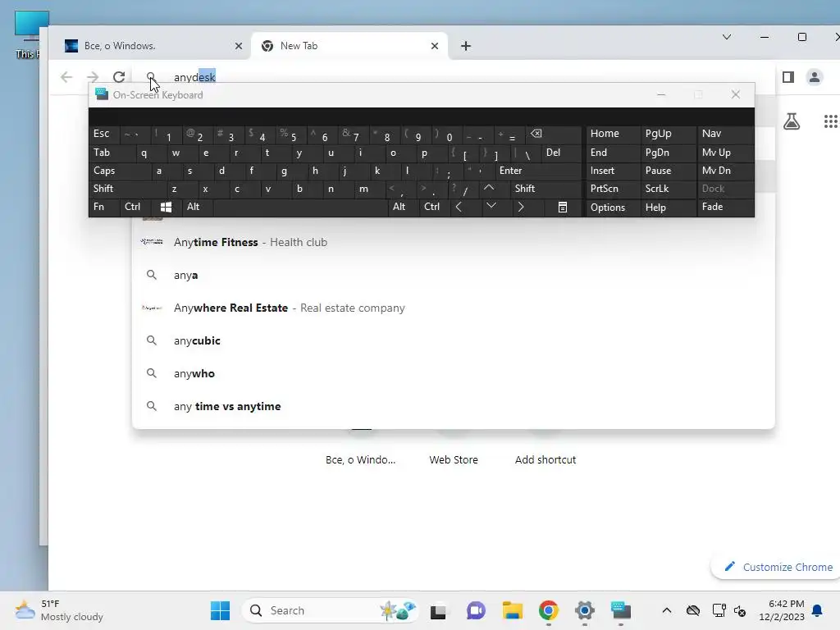
Task: Open the Windows Start menu
Action: pos(220,610)
